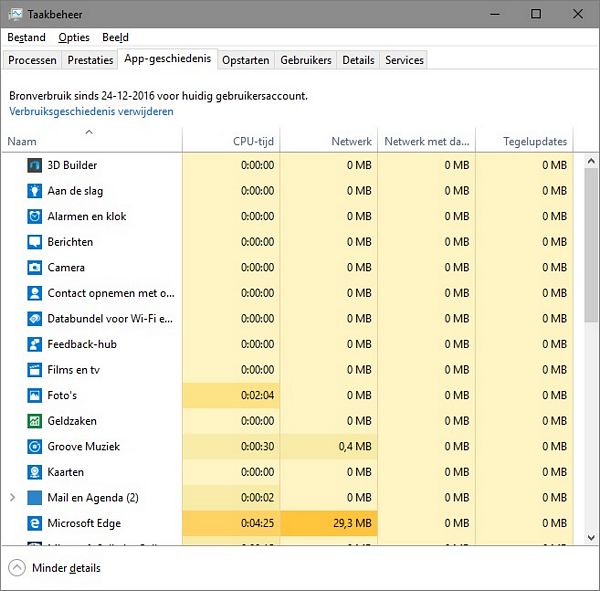Click the Foto's app icon
The width and height of the screenshot is (600, 591).
(34, 395)
